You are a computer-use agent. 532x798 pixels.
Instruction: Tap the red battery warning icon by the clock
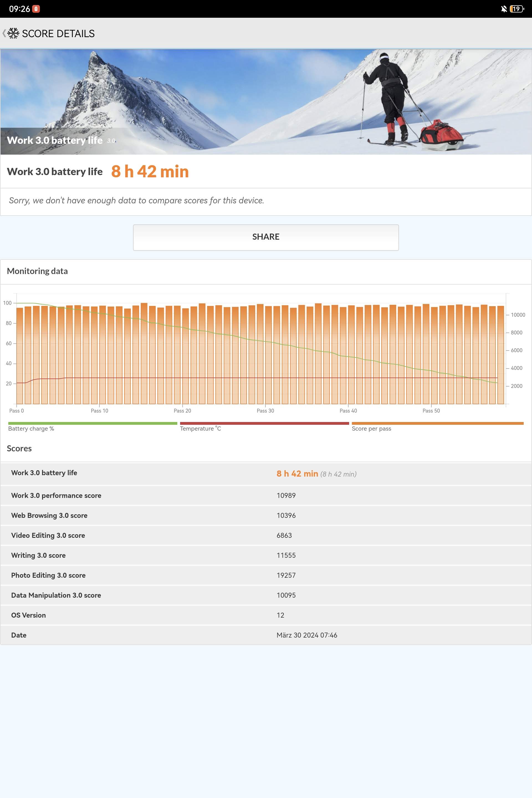tap(36, 9)
